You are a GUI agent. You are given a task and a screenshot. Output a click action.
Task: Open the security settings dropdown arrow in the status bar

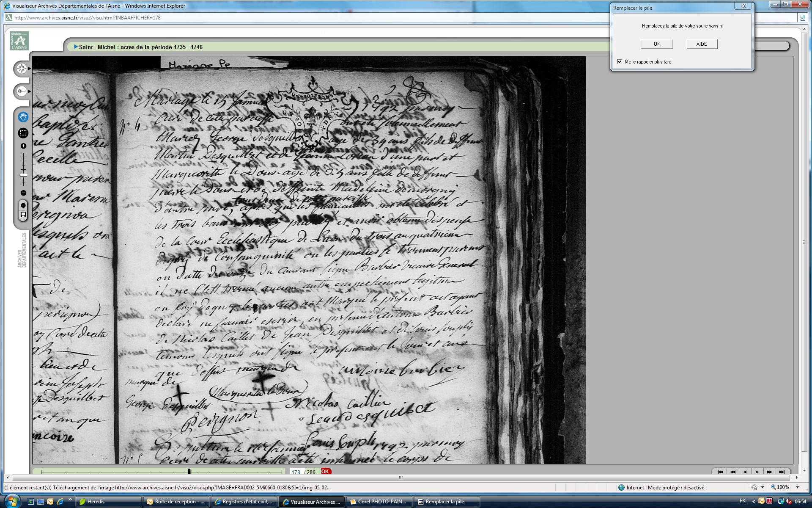(x=762, y=487)
